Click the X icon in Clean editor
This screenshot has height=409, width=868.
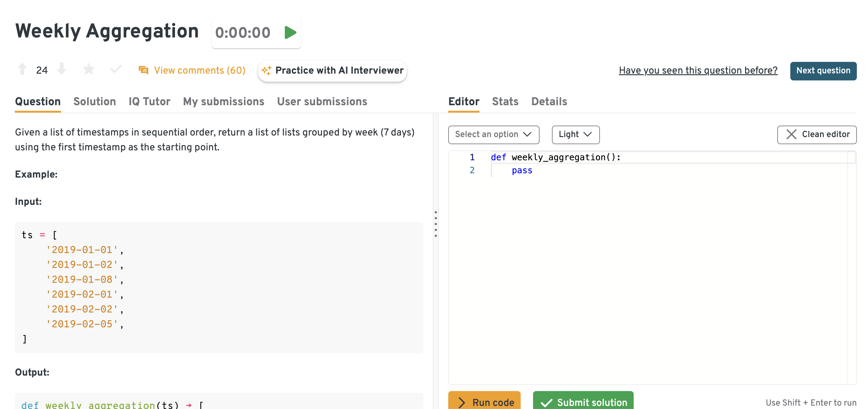point(791,134)
